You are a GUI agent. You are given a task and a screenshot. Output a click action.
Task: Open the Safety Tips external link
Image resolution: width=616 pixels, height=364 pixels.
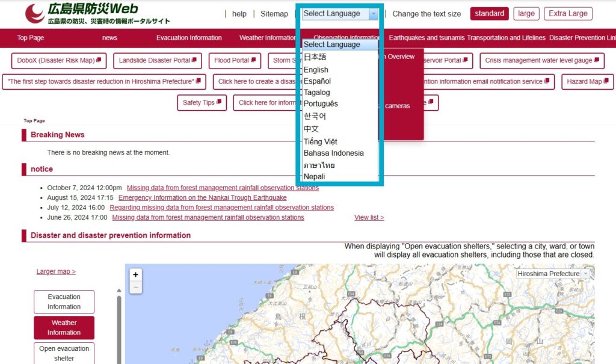pyautogui.click(x=202, y=102)
